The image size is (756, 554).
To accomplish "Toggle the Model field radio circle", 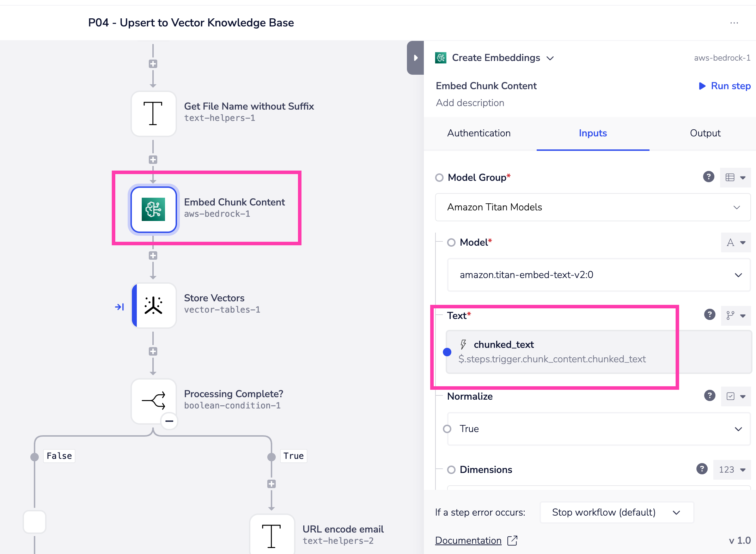I will [451, 242].
